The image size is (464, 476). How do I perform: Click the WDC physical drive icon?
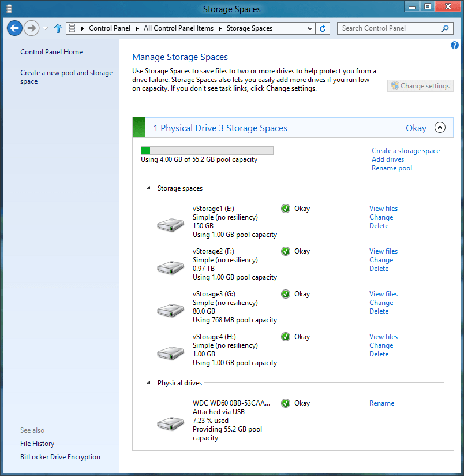[x=170, y=422]
